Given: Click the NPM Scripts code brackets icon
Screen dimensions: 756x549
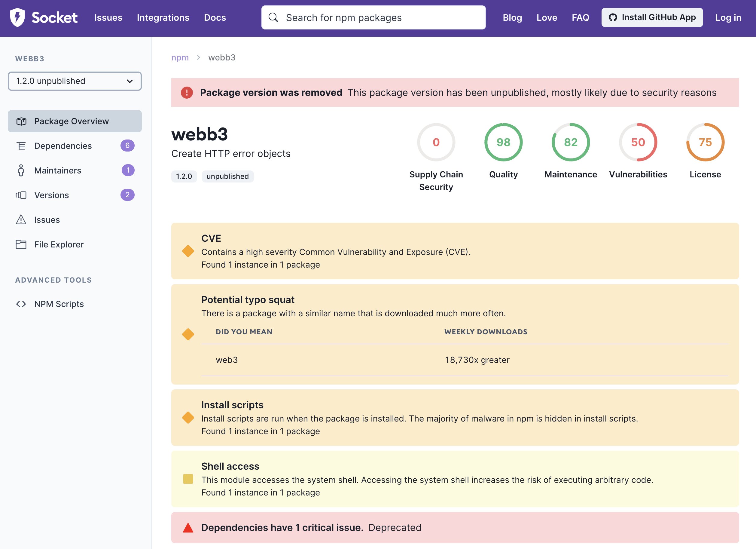Looking at the screenshot, I should pos(21,304).
